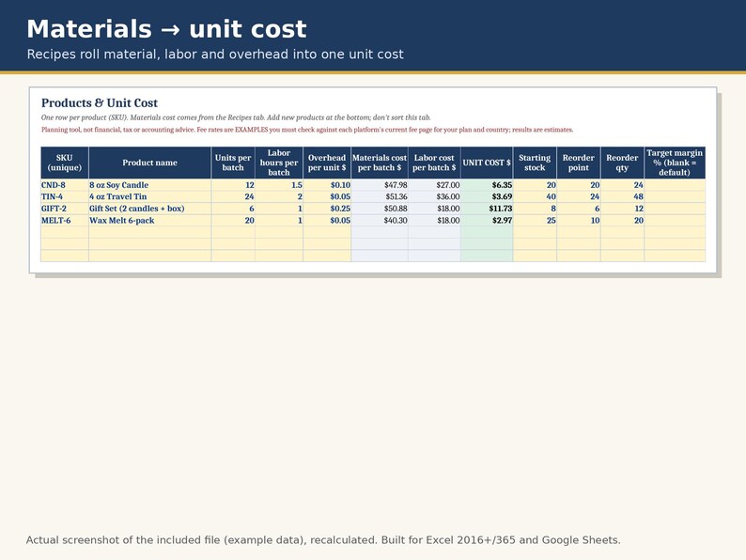Click materials cost $40.30
This screenshot has width=746, height=560.
pyautogui.click(x=380, y=220)
